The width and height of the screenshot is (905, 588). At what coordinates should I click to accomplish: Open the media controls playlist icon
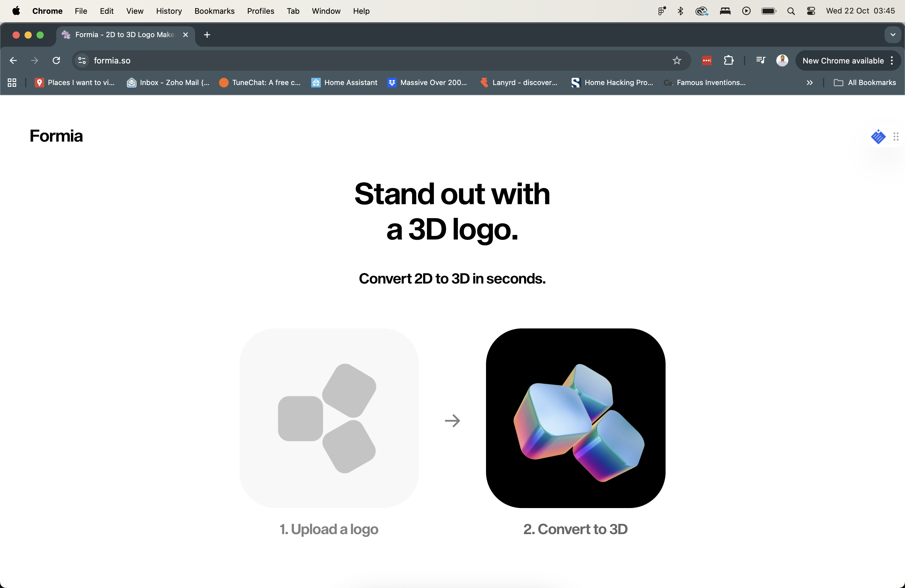tap(760, 60)
